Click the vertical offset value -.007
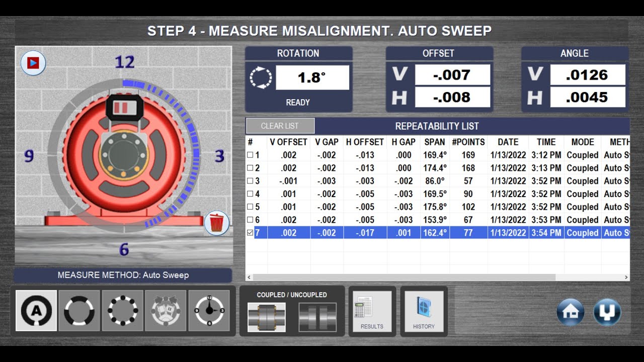 coord(452,75)
